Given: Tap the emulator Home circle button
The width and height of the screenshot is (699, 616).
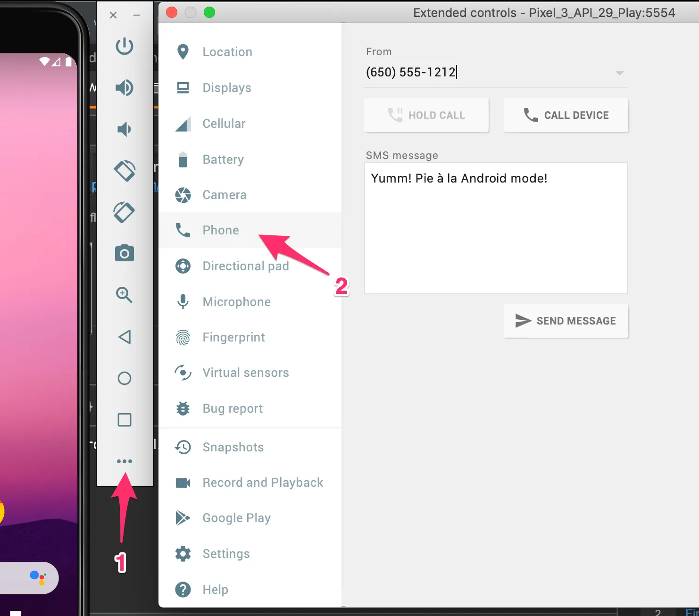Looking at the screenshot, I should click(x=125, y=378).
